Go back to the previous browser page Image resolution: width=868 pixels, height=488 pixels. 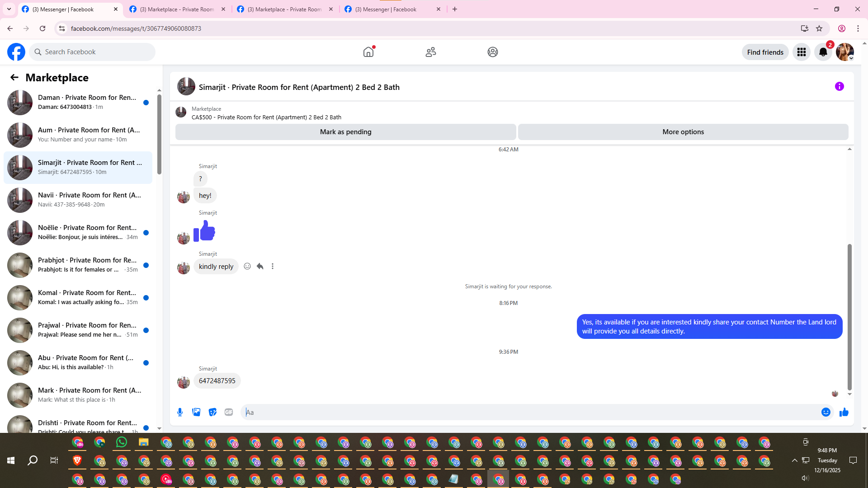10,28
